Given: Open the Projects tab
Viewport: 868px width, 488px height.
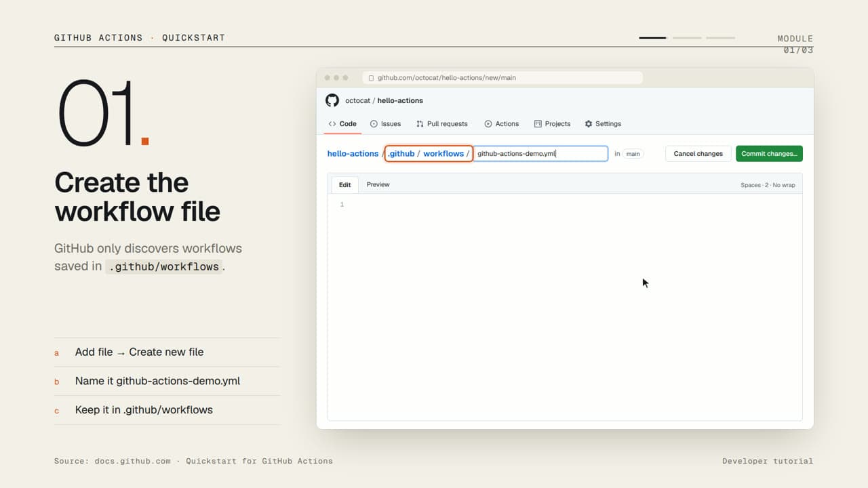Looking at the screenshot, I should click(x=553, y=124).
